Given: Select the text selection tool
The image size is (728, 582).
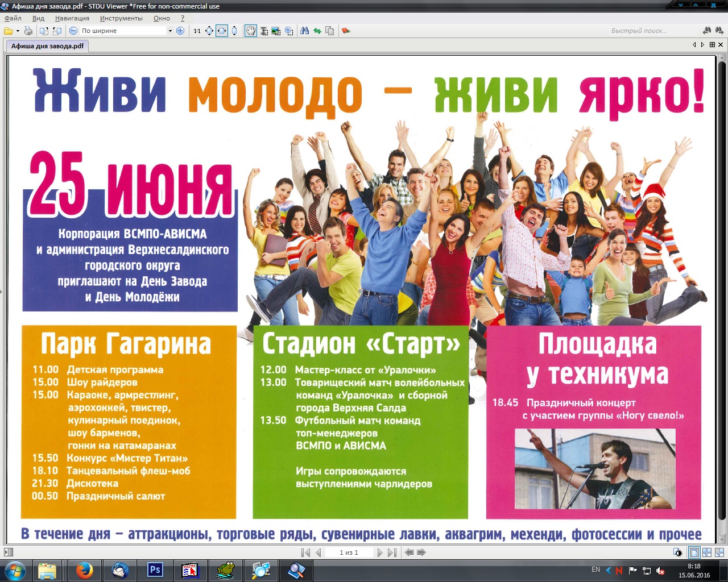Looking at the screenshot, I should (264, 31).
